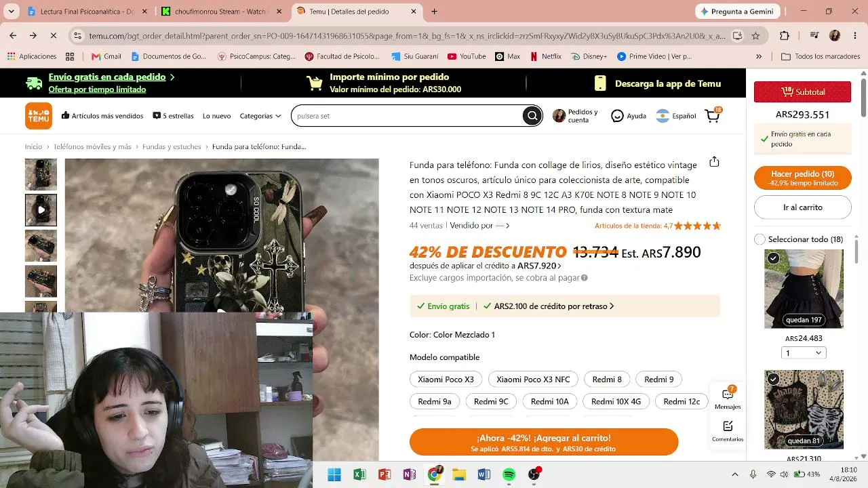Viewport: 868px width, 488px height.
Task: Click Ir al carrito button
Action: pos(802,207)
